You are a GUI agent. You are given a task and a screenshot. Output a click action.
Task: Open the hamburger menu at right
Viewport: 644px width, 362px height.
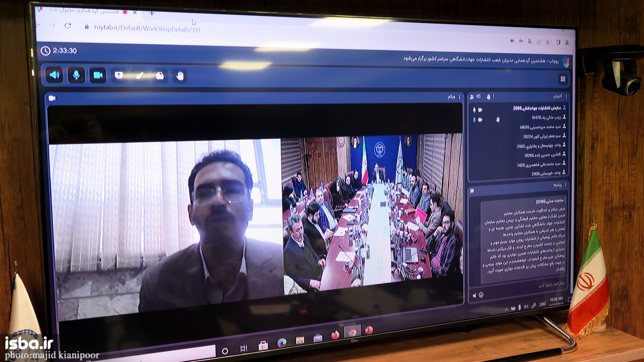(x=563, y=79)
